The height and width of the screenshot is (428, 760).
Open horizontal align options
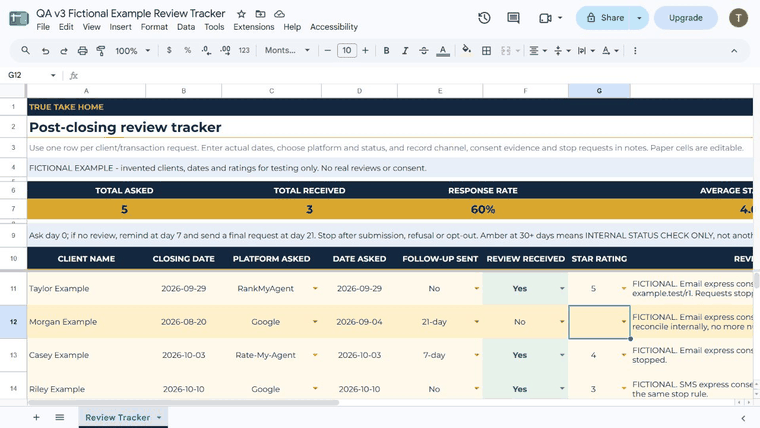coord(538,50)
